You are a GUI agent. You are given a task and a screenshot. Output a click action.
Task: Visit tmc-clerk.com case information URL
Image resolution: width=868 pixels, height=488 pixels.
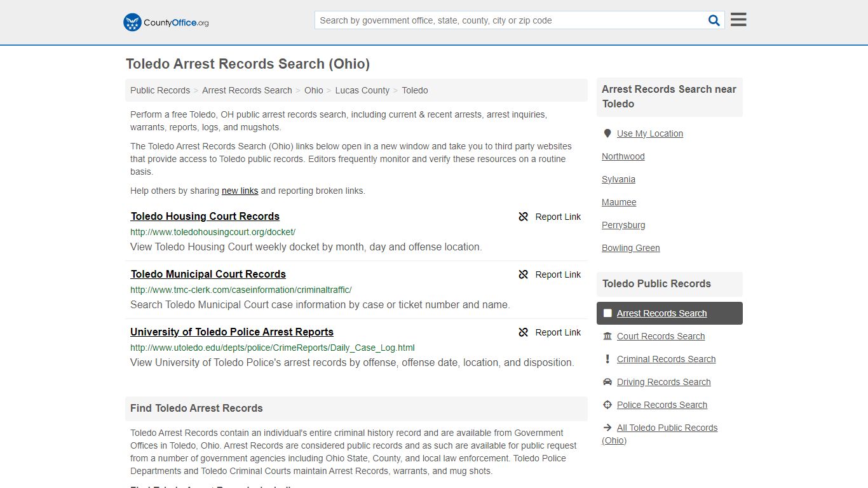coord(241,290)
